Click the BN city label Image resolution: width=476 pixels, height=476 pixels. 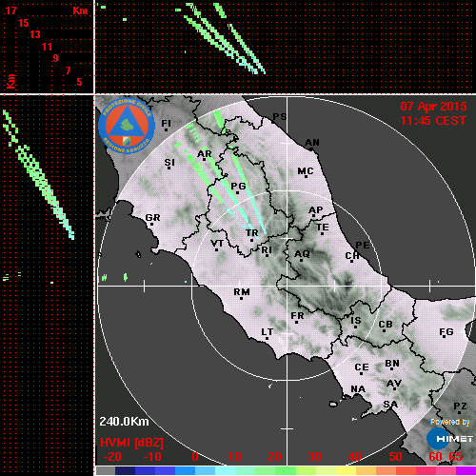point(392,364)
